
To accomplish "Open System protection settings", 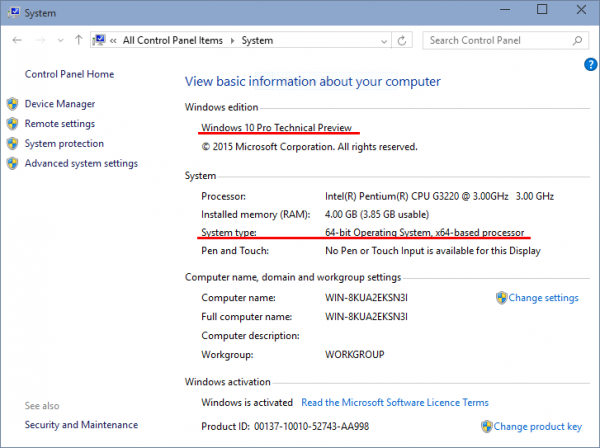I will (64, 143).
